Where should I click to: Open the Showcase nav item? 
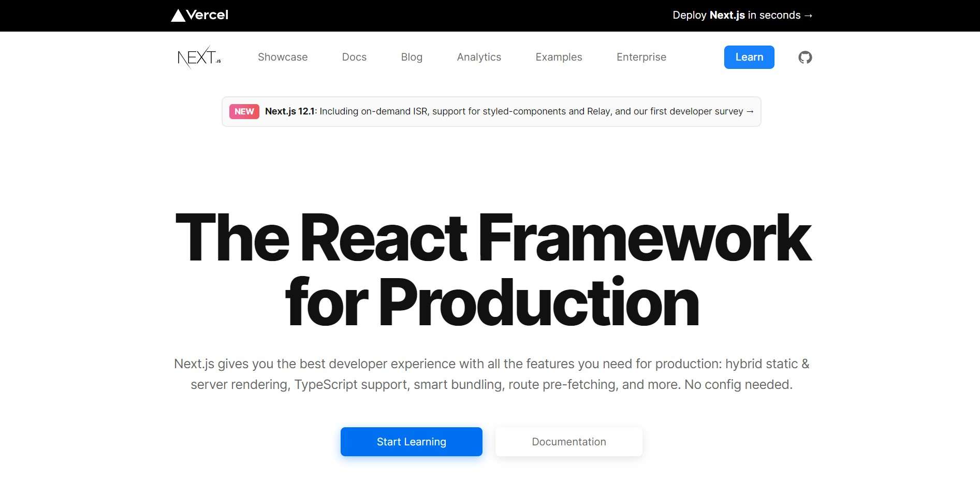coord(283,57)
